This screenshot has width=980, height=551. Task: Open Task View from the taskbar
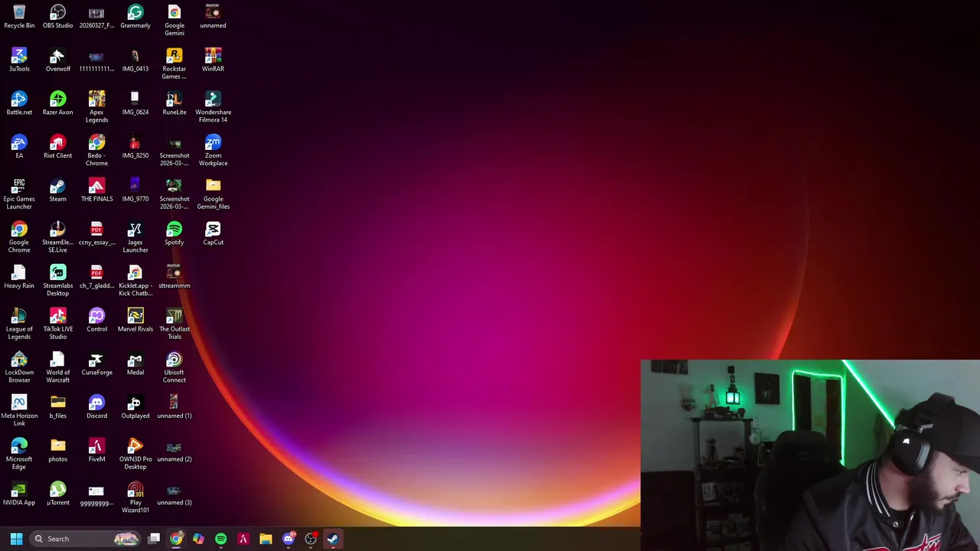[x=154, y=539]
